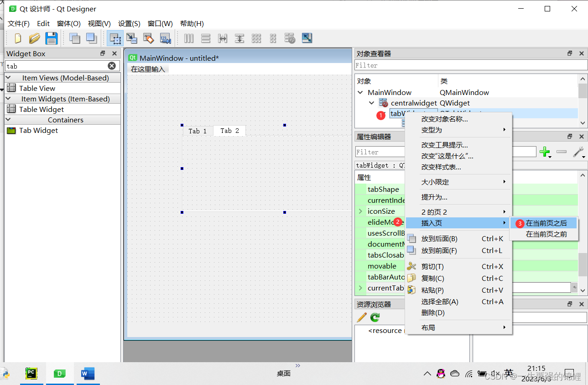This screenshot has height=385, width=588.
Task: Reload the resource browser
Action: click(374, 317)
